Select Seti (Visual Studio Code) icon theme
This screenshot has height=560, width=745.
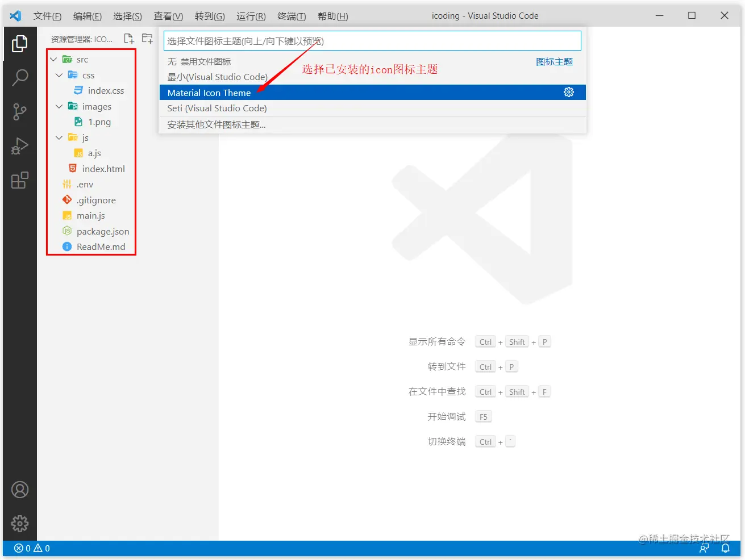point(373,108)
